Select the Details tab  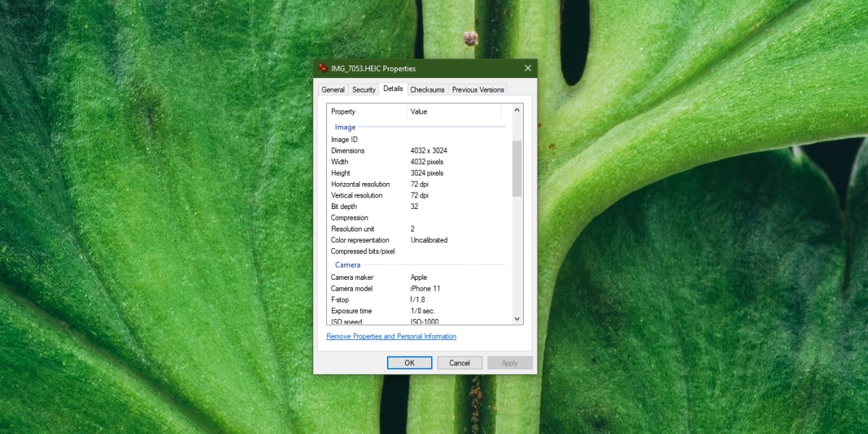point(393,88)
